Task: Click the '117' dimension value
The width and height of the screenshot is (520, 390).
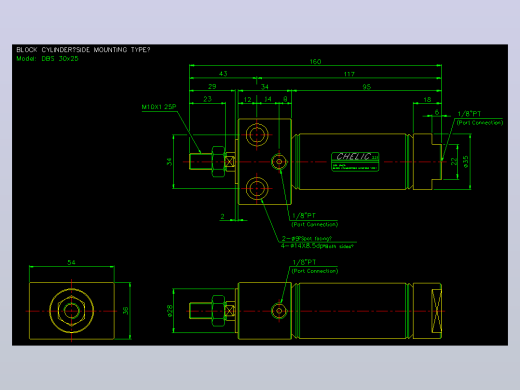Action: 349,74
